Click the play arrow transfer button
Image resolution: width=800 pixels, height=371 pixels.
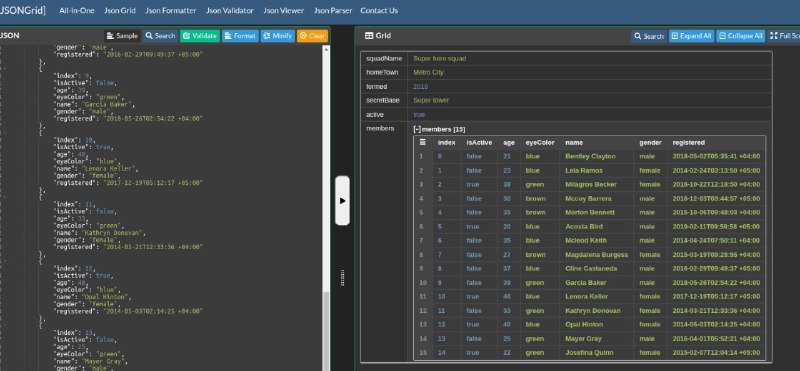point(342,201)
